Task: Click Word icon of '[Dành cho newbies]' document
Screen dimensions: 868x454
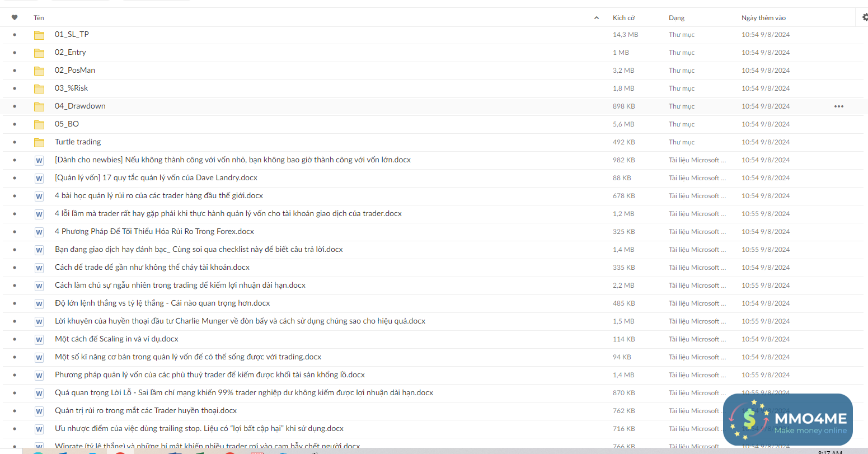Action: point(39,161)
